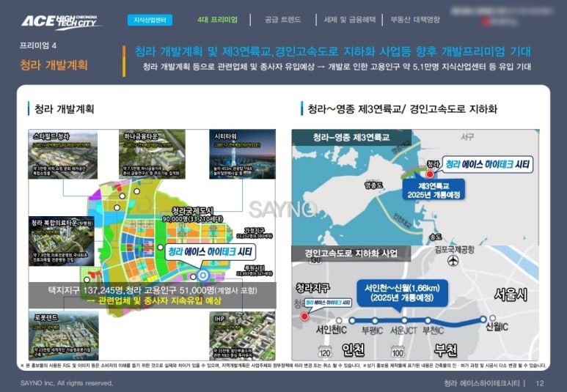Click the 경인고속도로 지하화 사업 map header
The image size is (567, 392).
pos(351,254)
